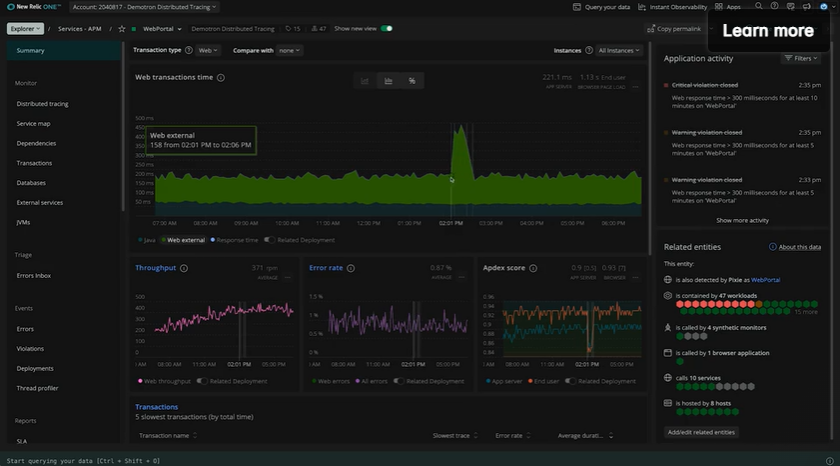Click the Java legend color swatch
The image size is (840, 466).
pyautogui.click(x=141, y=240)
